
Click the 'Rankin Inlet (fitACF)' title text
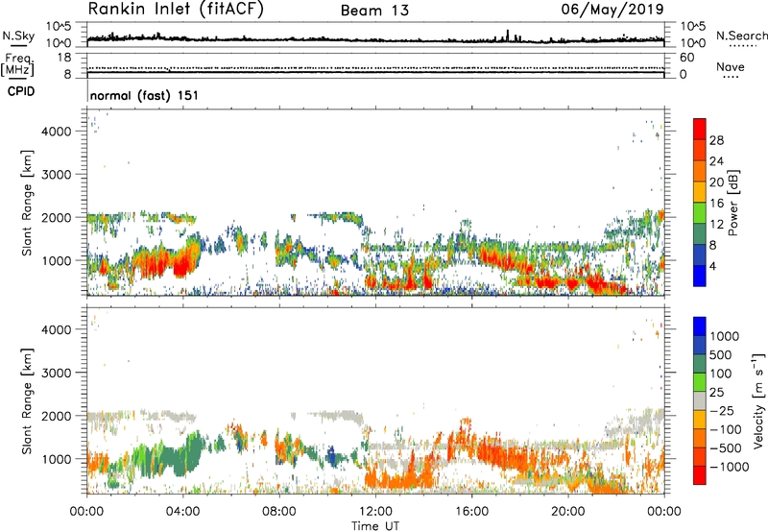pos(176,9)
